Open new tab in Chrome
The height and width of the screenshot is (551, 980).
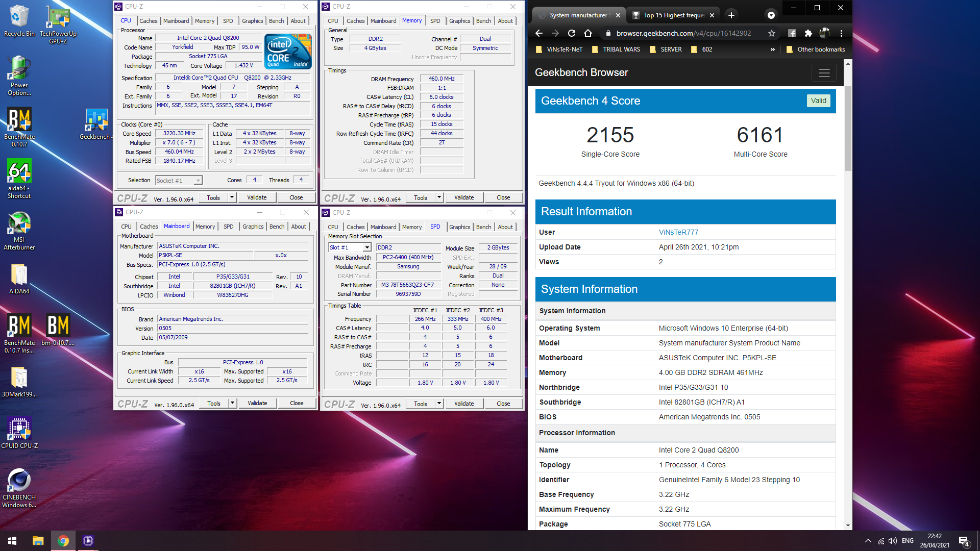click(731, 15)
